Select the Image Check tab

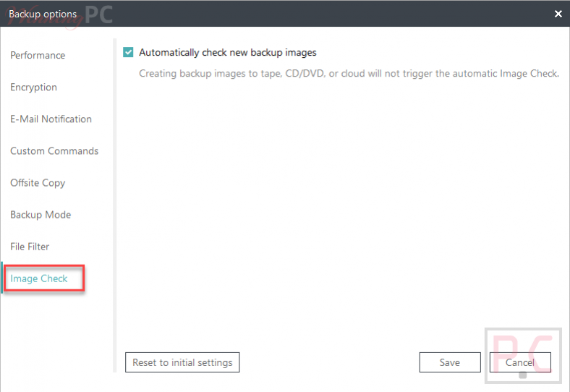39,278
